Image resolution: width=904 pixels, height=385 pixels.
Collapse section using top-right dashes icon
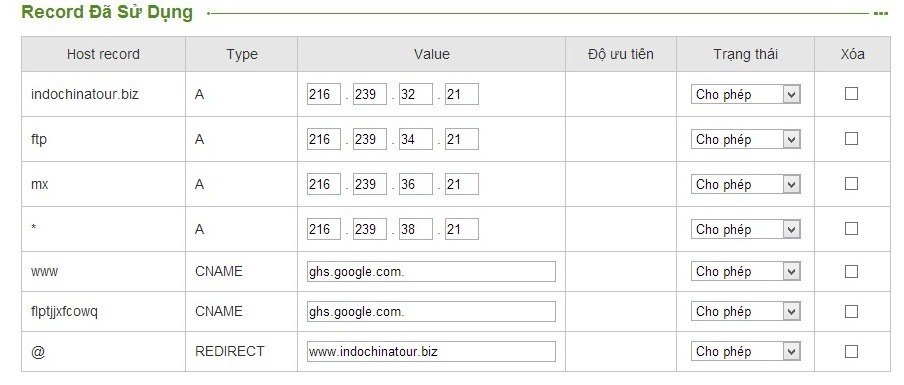coord(880,13)
